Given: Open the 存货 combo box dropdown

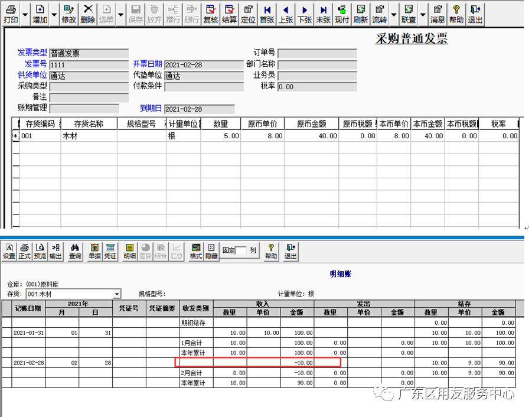Looking at the screenshot, I should pyautogui.click(x=117, y=294).
